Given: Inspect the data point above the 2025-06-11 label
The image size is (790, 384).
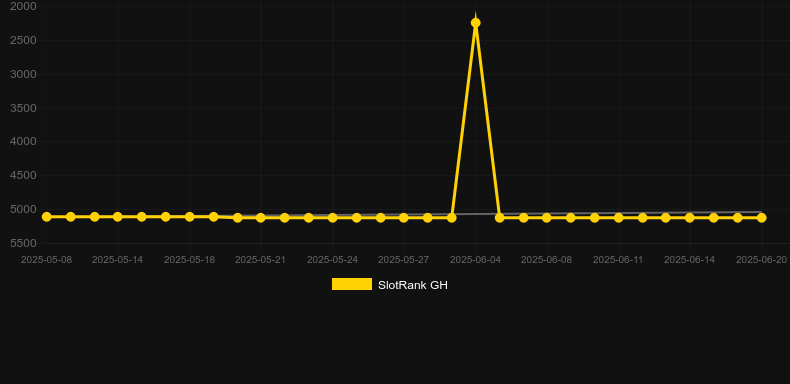Looking at the screenshot, I should coord(618,218).
